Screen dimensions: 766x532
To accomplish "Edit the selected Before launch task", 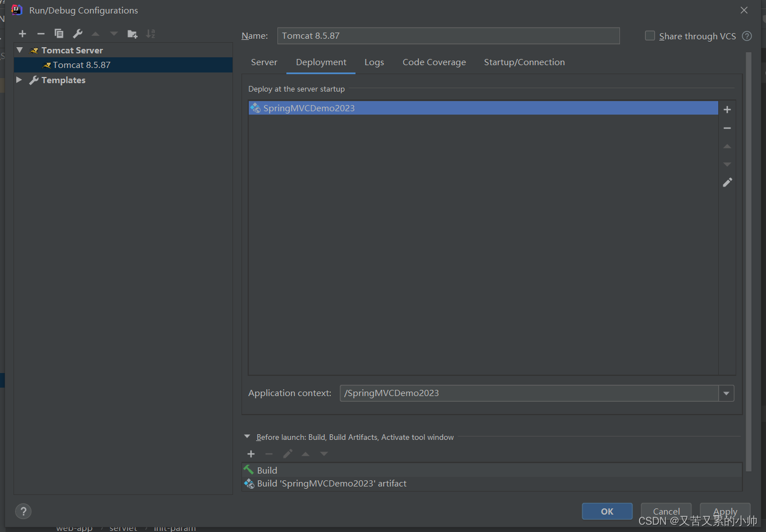I will point(288,454).
